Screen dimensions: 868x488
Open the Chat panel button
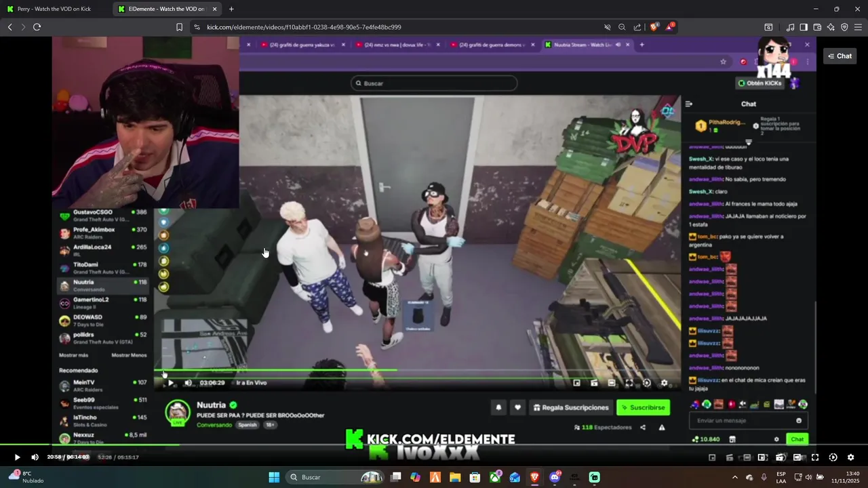840,56
